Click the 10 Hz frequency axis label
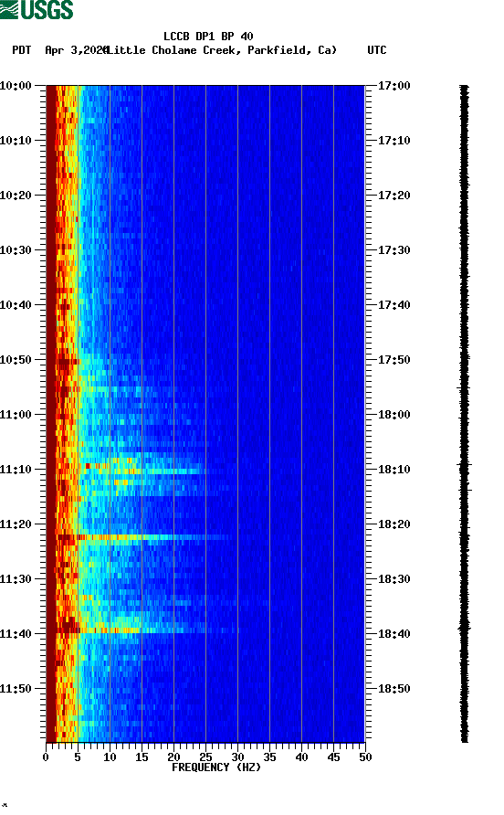This screenshot has height=815, width=504. click(x=110, y=757)
